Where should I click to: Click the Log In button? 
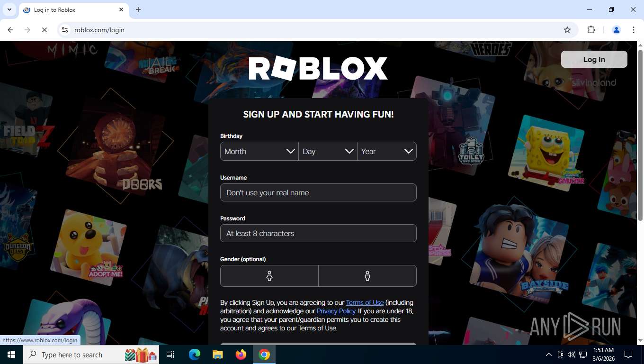click(594, 59)
